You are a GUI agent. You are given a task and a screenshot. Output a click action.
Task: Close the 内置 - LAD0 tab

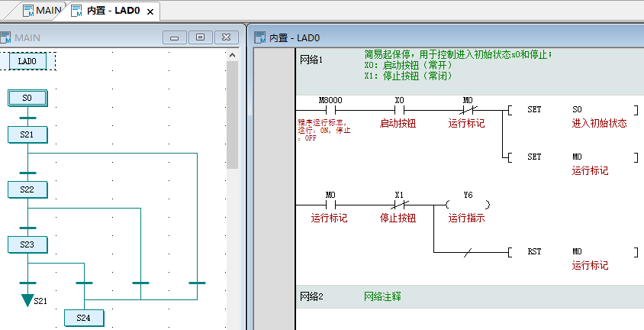[150, 12]
